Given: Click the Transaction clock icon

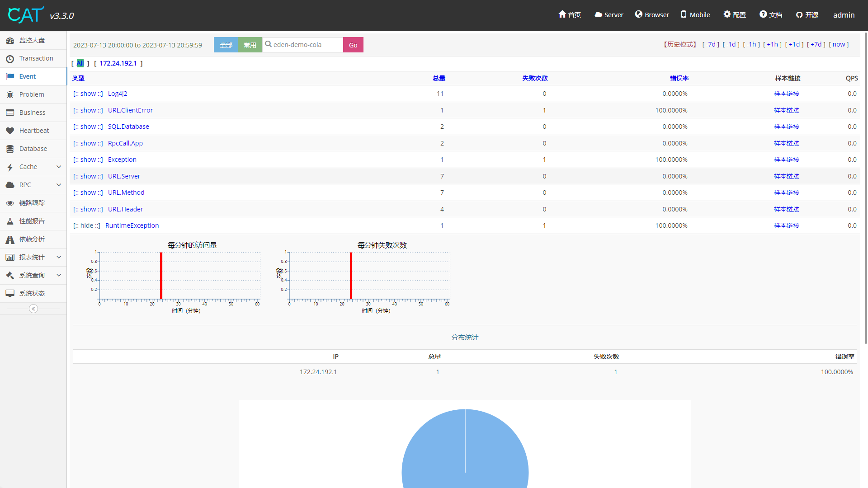Looking at the screenshot, I should coord(10,59).
